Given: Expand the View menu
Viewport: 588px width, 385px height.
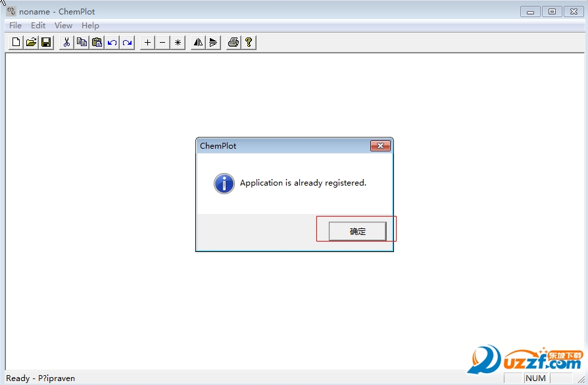Looking at the screenshot, I should [63, 26].
